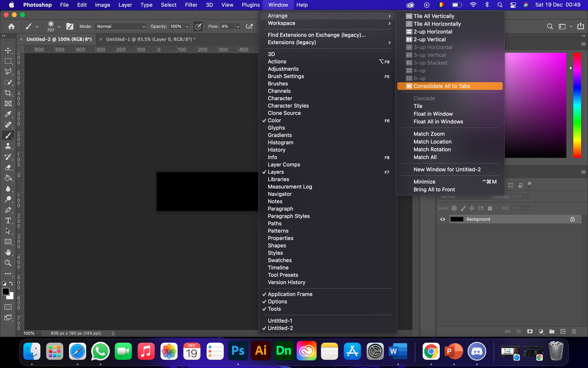The height and width of the screenshot is (368, 588).
Task: Open workspace switcher dropdown in options bar
Action: tap(565, 27)
